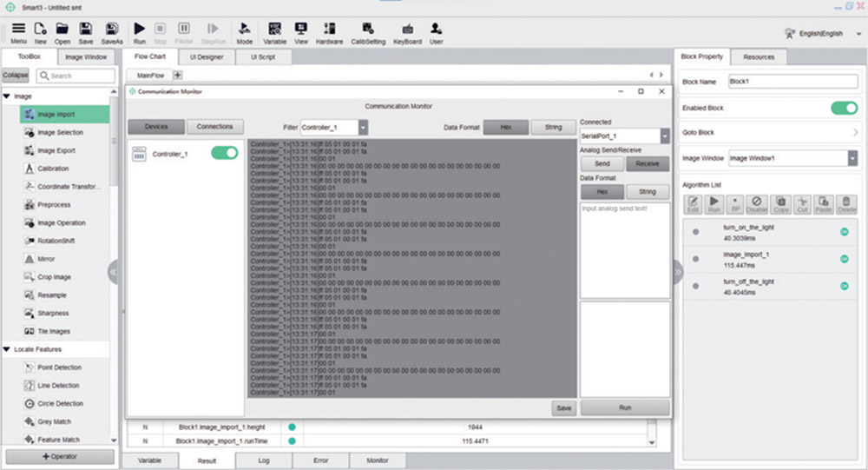Create a New project file
The image size is (868, 470).
[41, 33]
